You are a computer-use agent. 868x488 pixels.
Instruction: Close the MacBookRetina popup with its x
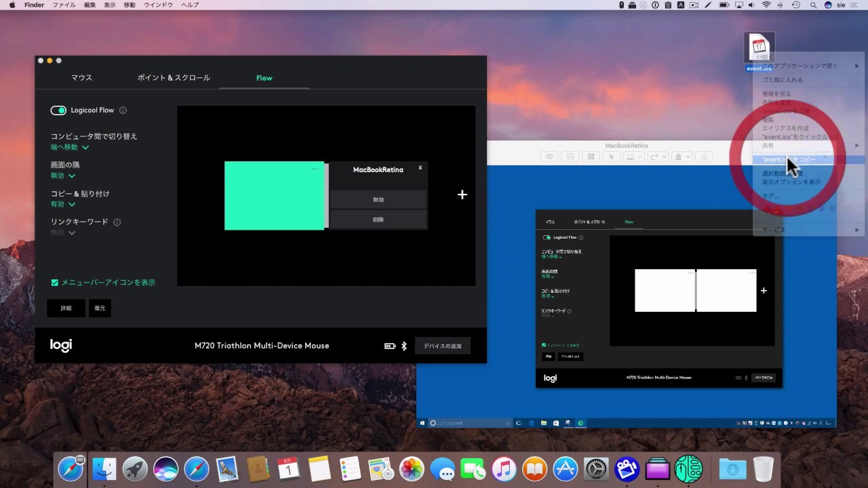(420, 167)
